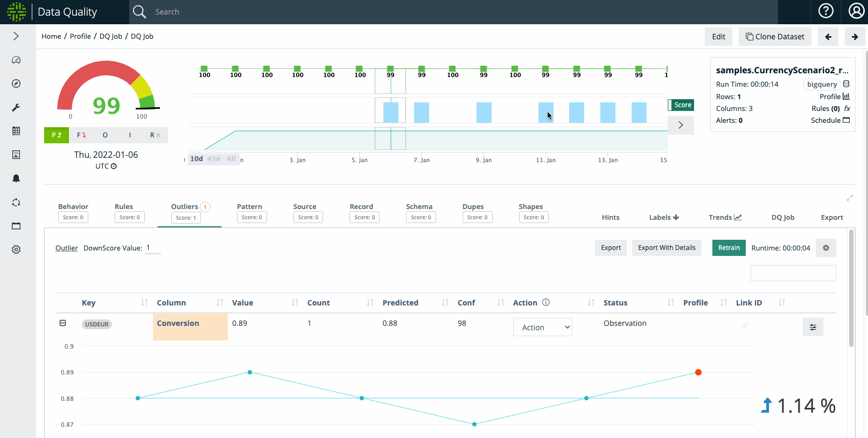The image size is (868, 438).
Task: Click the fullscreen expand arrows icon
Action: click(x=850, y=198)
